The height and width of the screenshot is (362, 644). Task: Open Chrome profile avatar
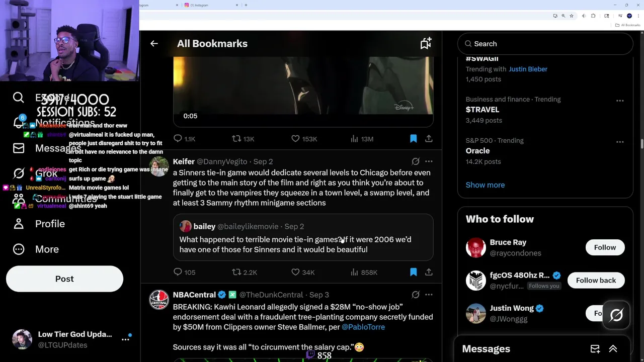(629, 16)
